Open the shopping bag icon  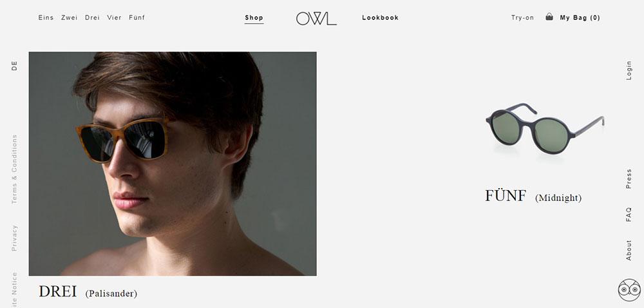(549, 17)
